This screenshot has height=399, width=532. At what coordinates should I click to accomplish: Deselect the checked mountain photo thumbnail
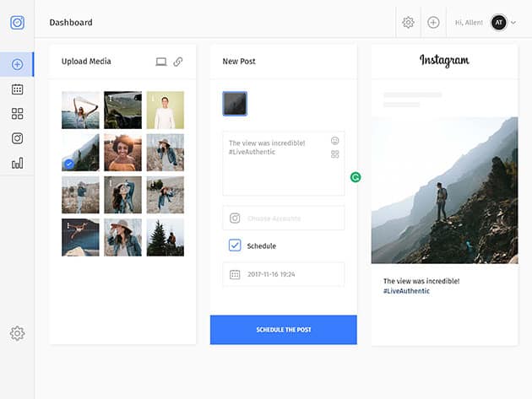click(80, 153)
